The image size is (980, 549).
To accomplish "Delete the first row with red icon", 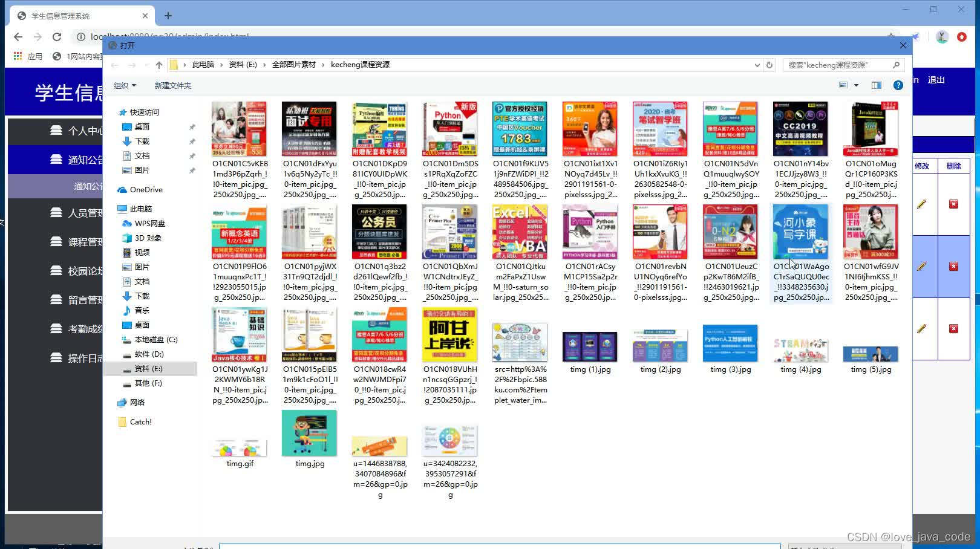I will (x=954, y=204).
